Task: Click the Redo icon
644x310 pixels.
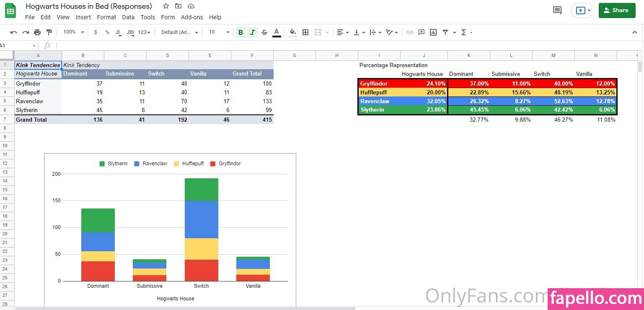Action: pyautogui.click(x=26, y=32)
